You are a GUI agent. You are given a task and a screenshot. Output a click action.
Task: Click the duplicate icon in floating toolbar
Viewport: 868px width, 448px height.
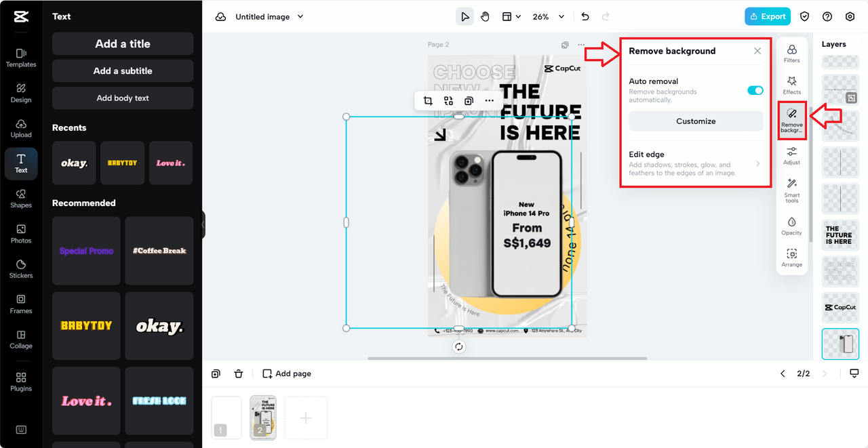coord(469,100)
